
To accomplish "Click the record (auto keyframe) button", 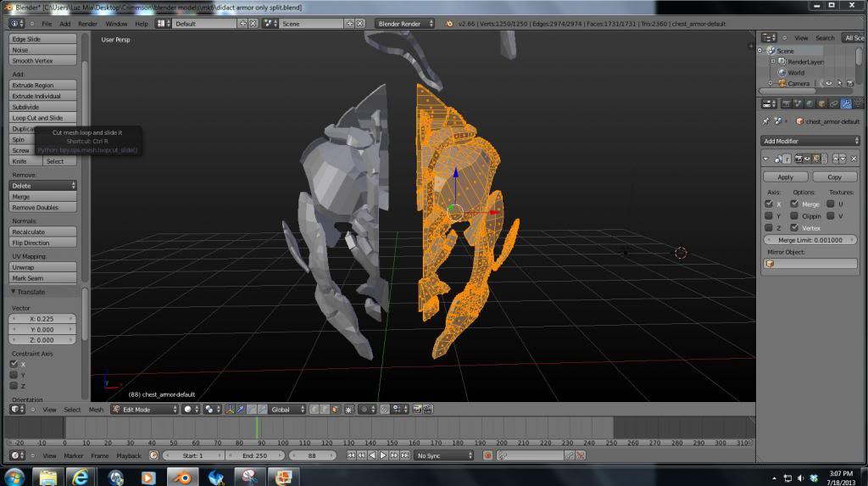I will [x=488, y=455].
